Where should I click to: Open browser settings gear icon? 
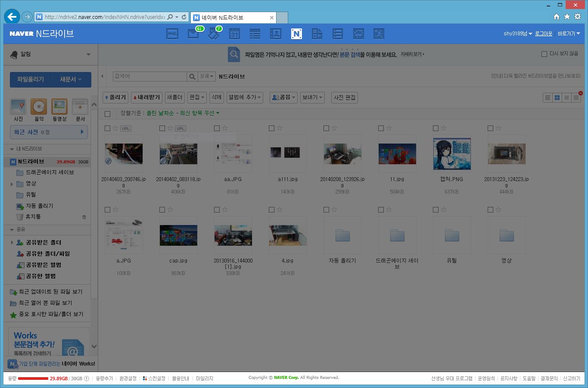coord(578,17)
